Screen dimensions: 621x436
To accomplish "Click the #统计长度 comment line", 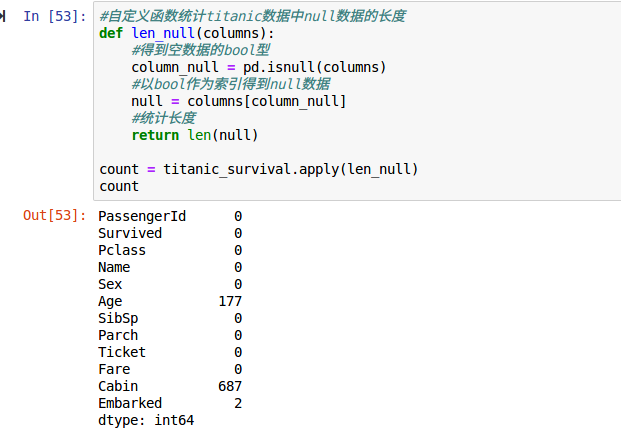I will (x=164, y=118).
